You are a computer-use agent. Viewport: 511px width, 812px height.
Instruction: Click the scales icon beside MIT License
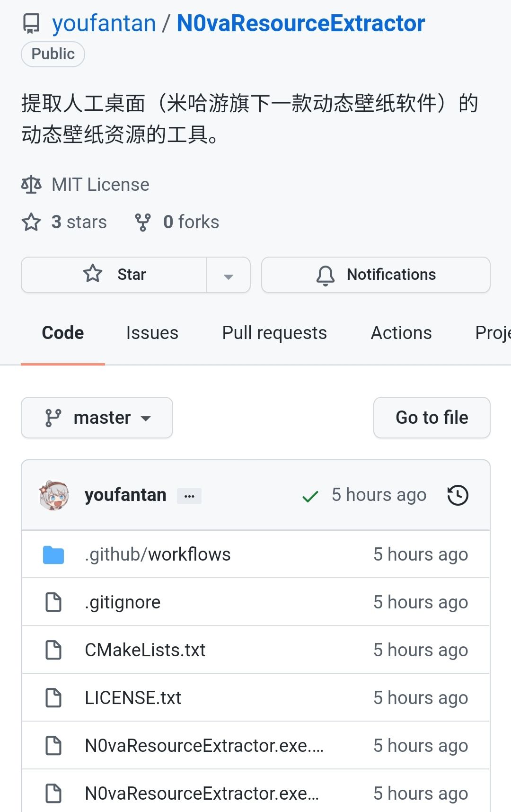coord(31,185)
